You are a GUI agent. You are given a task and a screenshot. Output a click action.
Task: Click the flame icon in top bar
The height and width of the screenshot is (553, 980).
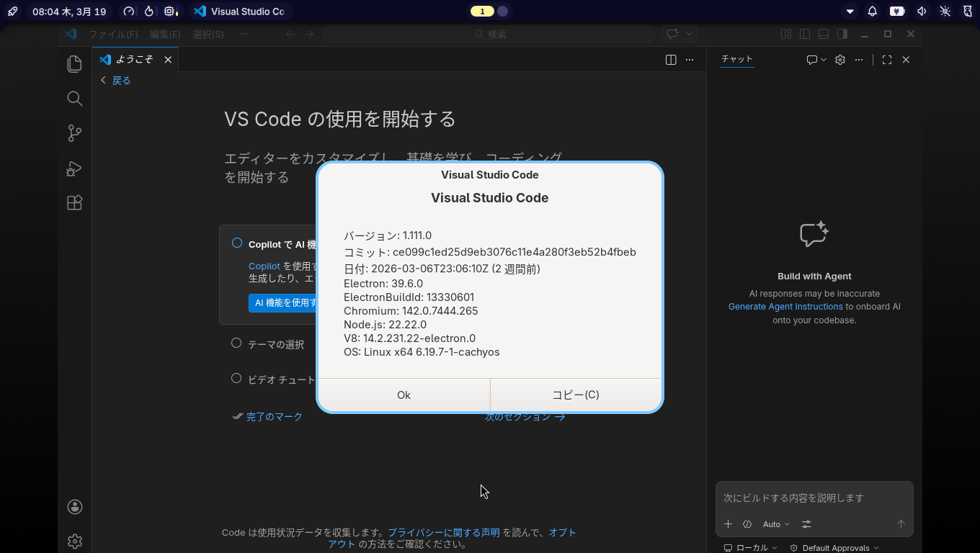[149, 12]
